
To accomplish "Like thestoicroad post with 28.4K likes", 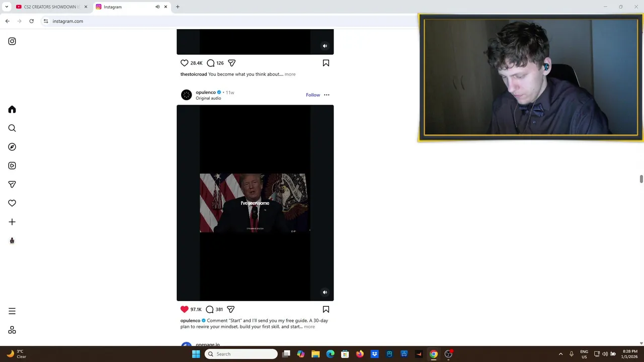I will [x=184, y=63].
